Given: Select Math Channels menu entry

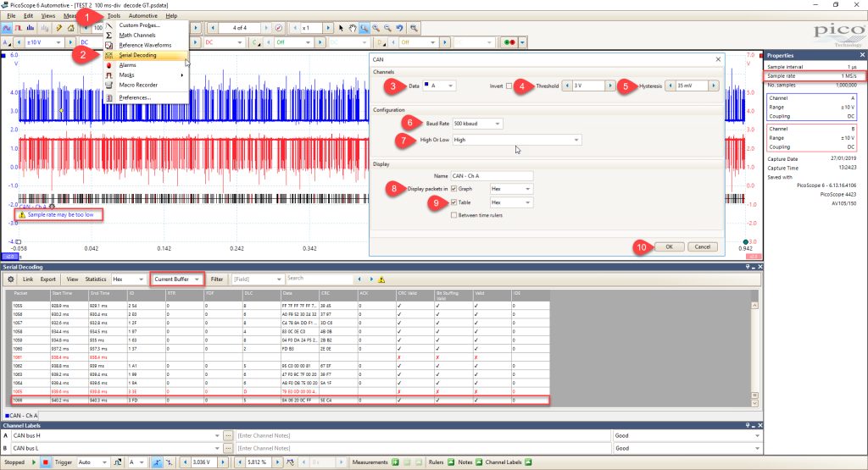Looking at the screenshot, I should coord(146,35).
